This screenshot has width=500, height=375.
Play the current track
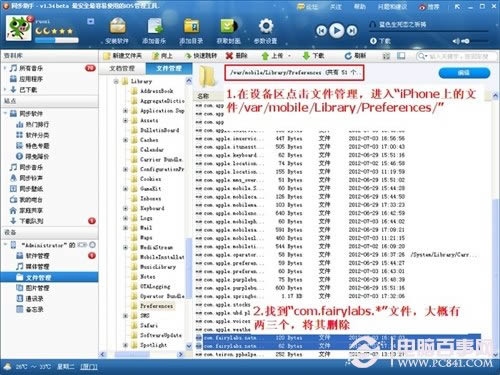(337, 31)
